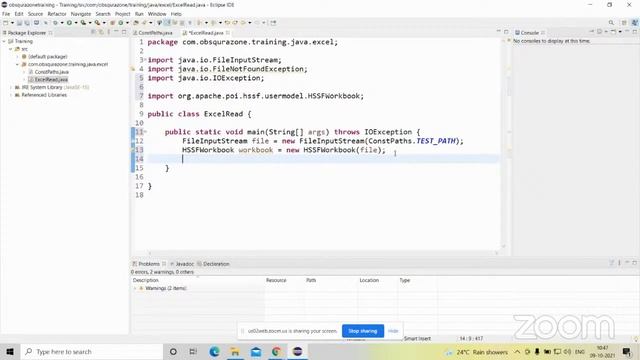Screen dimensions: 640x360
Task: Click Collapse All in Package Explorer
Action: click(x=93, y=32)
